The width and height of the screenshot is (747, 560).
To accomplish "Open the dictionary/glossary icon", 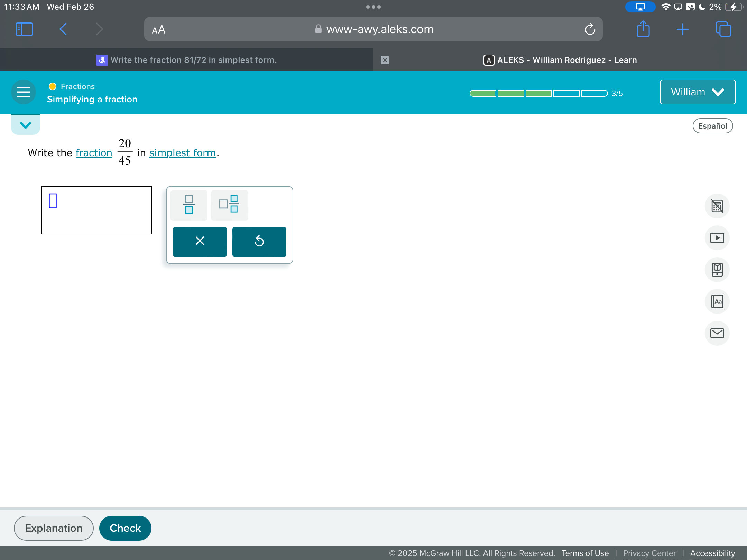I will pyautogui.click(x=718, y=301).
